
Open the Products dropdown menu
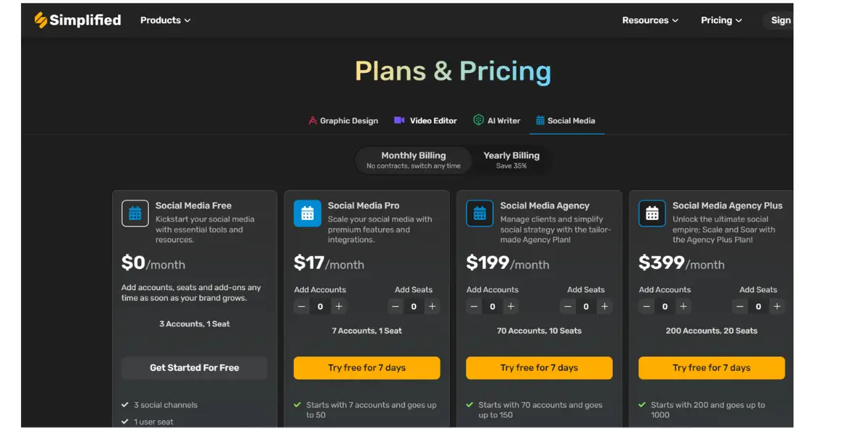(x=165, y=20)
